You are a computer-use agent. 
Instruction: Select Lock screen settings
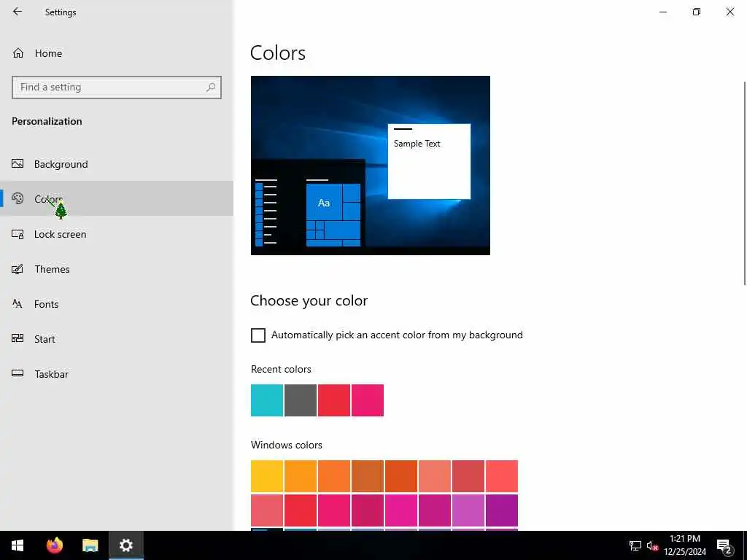point(117,234)
